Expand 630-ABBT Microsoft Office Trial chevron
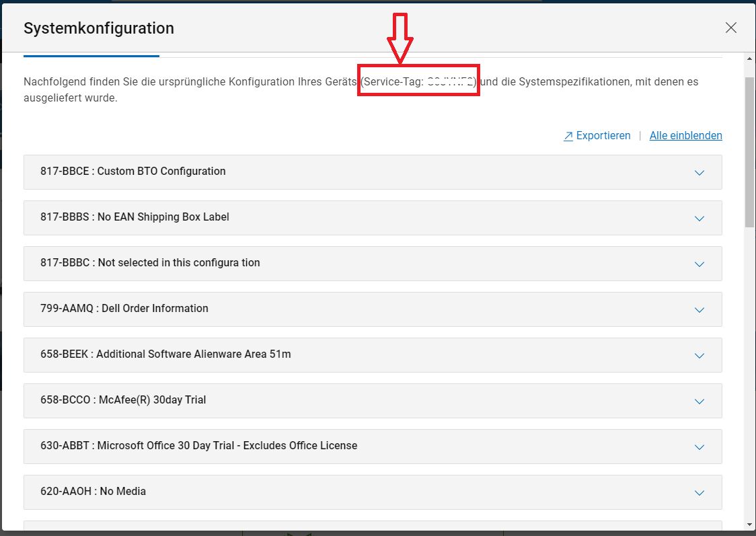756x536 pixels. click(699, 447)
